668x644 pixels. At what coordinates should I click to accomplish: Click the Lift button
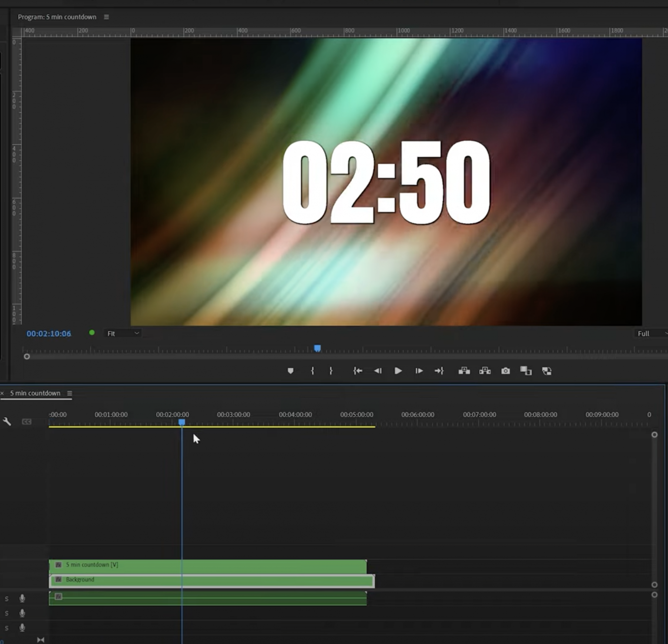(x=464, y=371)
